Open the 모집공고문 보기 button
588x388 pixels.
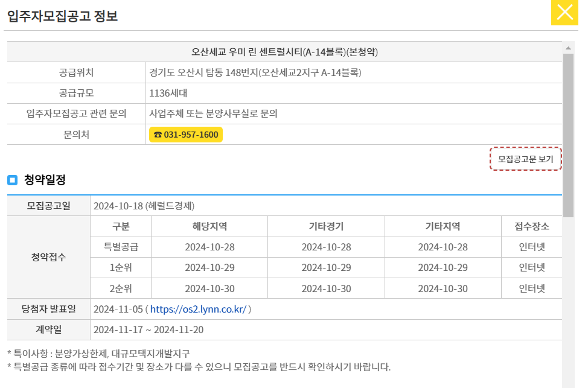525,159
